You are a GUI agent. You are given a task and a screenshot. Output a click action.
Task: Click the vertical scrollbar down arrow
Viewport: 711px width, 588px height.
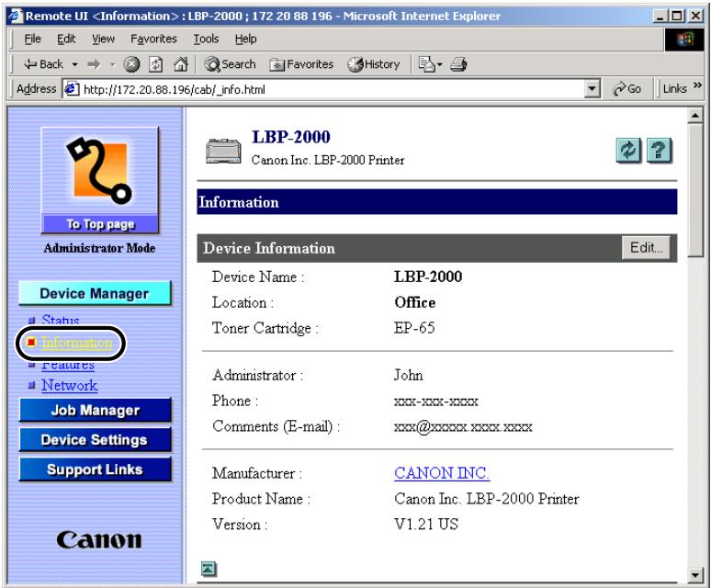tap(695, 575)
